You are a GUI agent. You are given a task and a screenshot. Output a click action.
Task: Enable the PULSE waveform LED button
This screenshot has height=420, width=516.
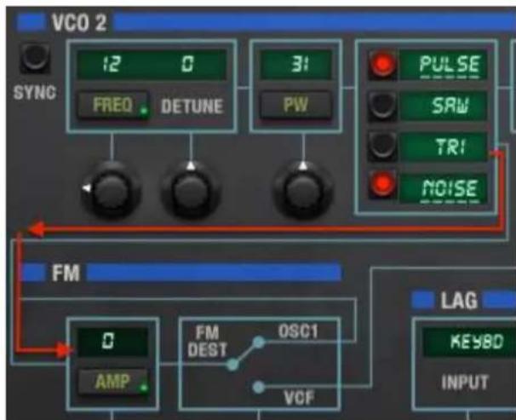pyautogui.click(x=382, y=64)
